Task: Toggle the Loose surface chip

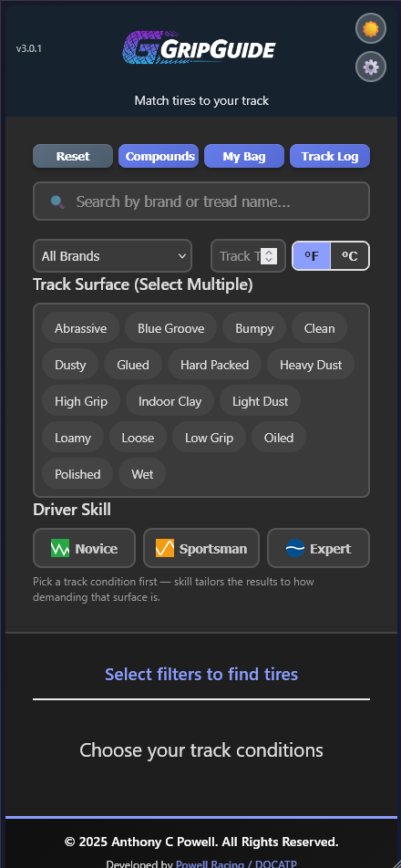Action: pyautogui.click(x=138, y=438)
